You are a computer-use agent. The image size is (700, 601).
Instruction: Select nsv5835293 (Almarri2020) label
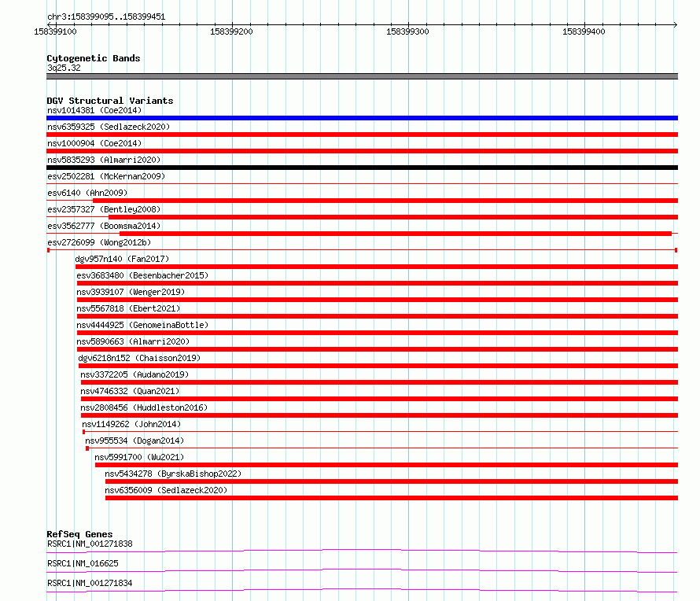click(104, 160)
